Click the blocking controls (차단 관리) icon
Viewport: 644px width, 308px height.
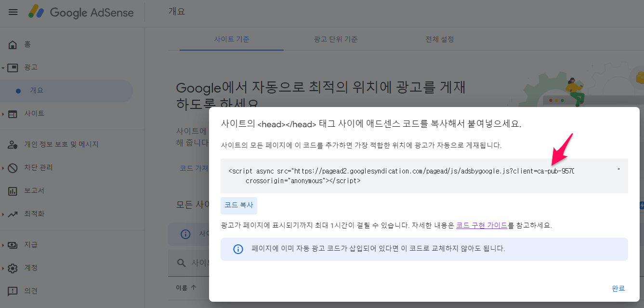coord(13,168)
